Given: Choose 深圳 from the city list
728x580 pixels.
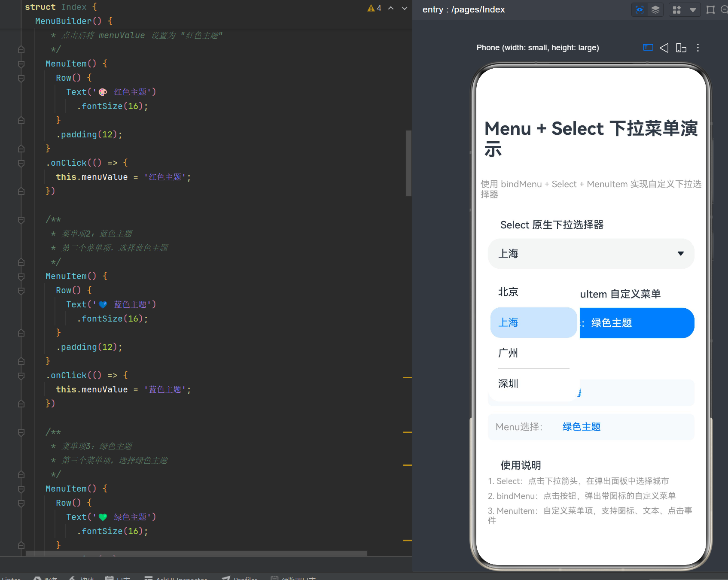Looking at the screenshot, I should (x=533, y=384).
